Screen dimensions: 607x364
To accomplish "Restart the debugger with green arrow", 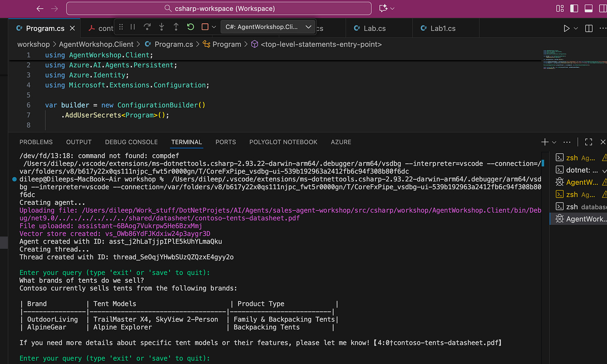I will pyautogui.click(x=191, y=27).
